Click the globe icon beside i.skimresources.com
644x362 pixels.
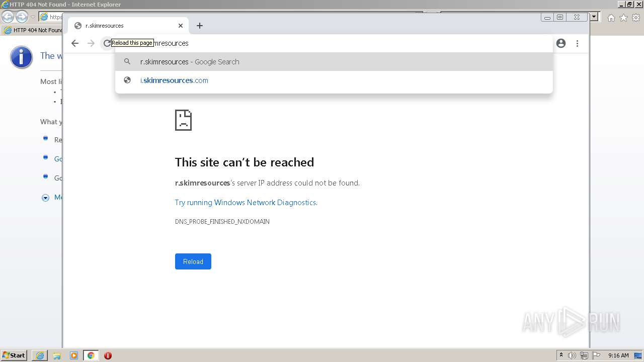pyautogui.click(x=128, y=80)
